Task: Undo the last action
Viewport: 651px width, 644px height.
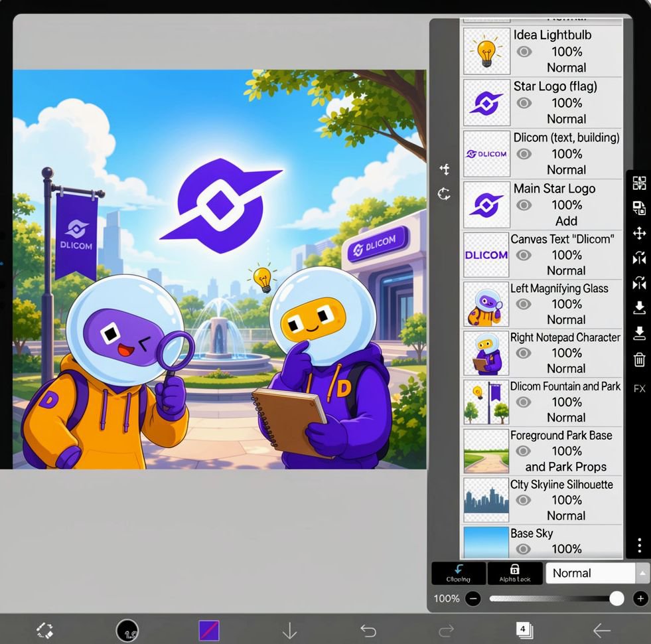Action: pos(368,631)
